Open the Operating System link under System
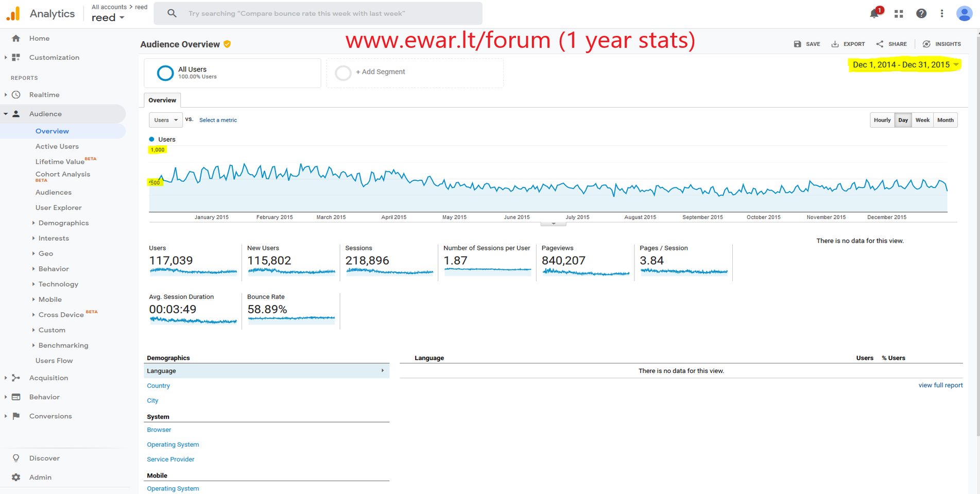Image resolution: width=980 pixels, height=494 pixels. (x=173, y=445)
